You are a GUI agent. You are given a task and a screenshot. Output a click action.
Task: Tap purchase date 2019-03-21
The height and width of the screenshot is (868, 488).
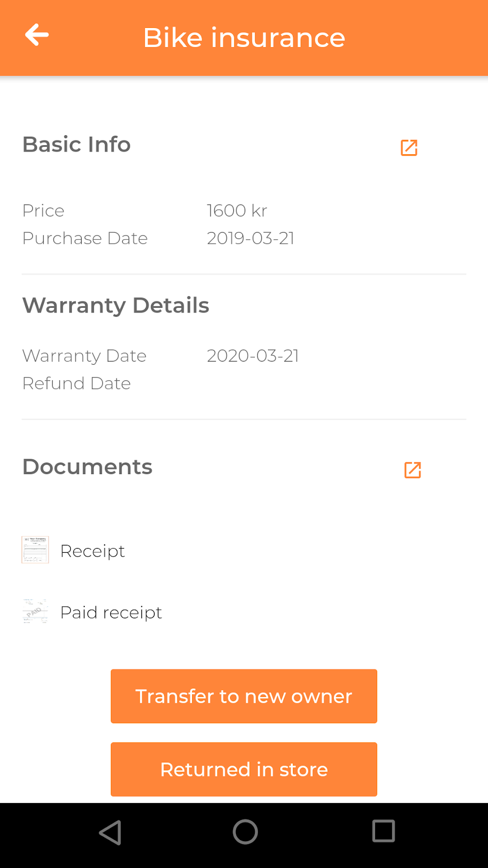tap(251, 238)
